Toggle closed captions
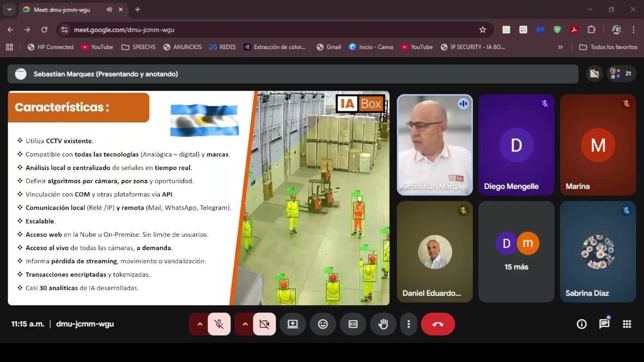 click(353, 324)
